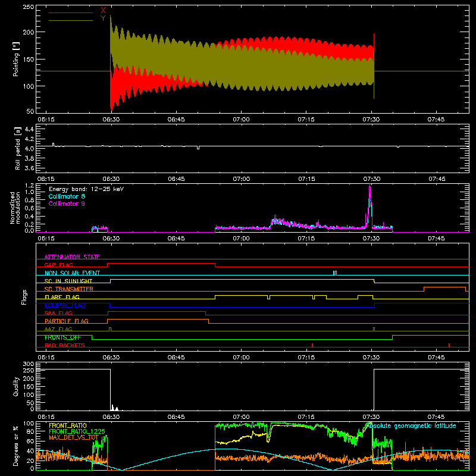Click the ECLIPSE_FLAG label
476x476 pixels.
(65, 305)
